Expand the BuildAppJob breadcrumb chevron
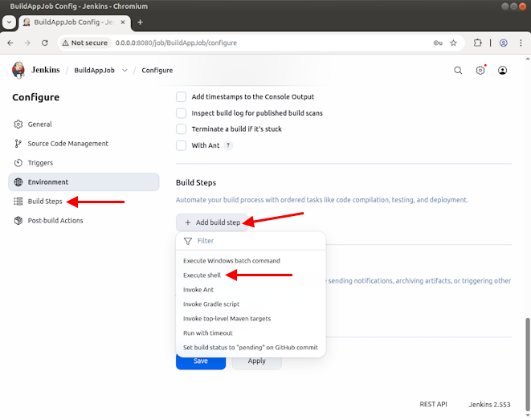531x420 pixels. coord(125,71)
